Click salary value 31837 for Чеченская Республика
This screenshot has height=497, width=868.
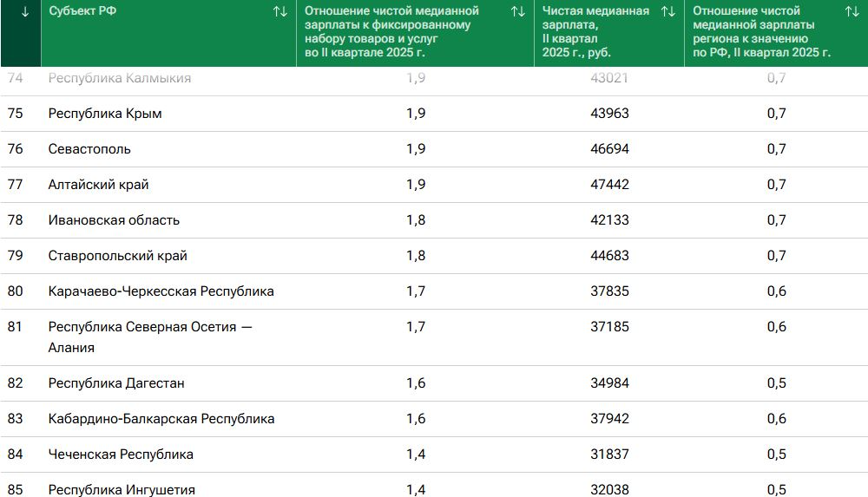[609, 454]
